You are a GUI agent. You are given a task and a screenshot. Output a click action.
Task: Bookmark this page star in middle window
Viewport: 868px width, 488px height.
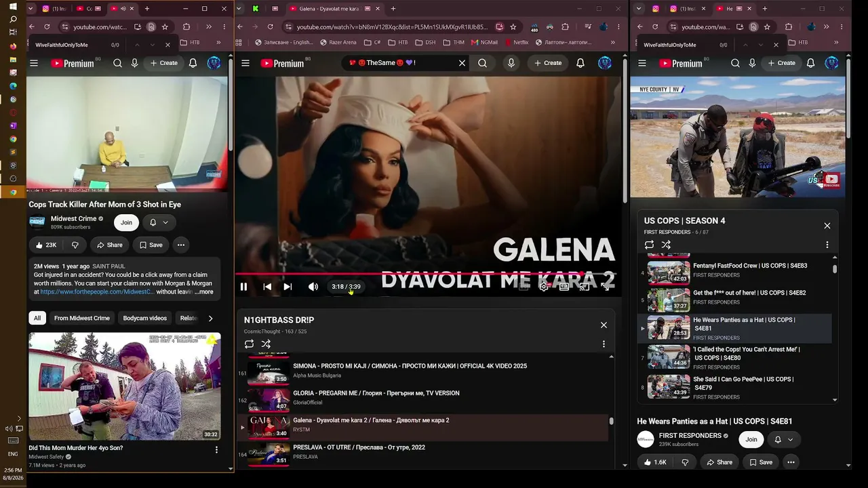pos(513,27)
